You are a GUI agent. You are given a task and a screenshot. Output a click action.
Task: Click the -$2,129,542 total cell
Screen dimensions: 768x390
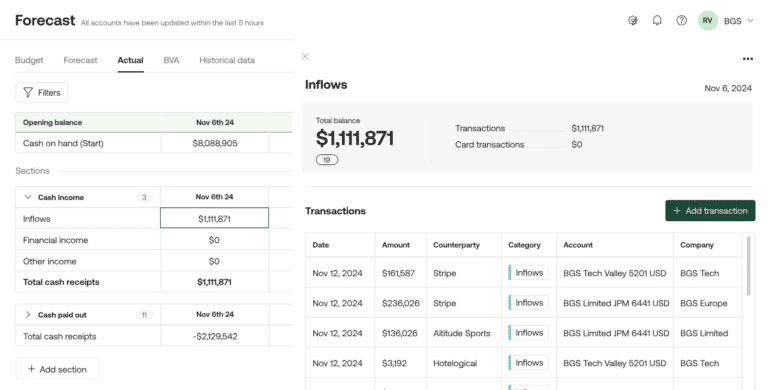(215, 337)
